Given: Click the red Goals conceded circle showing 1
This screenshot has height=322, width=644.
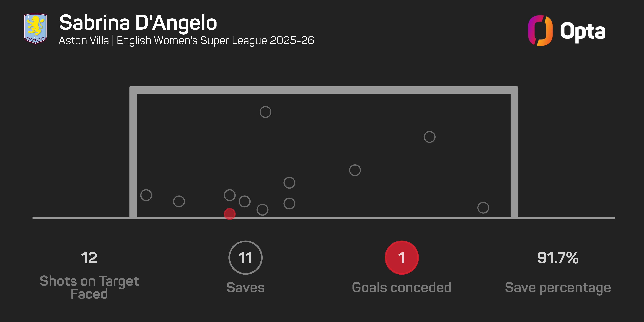Looking at the screenshot, I should point(402,257).
